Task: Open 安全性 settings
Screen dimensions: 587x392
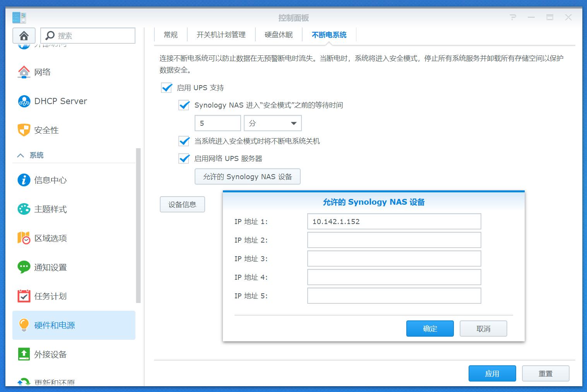Action: [46, 130]
